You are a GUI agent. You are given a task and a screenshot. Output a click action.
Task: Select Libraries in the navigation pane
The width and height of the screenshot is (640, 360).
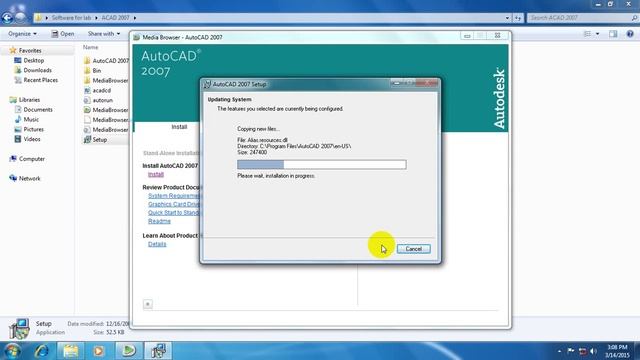[x=29, y=100]
